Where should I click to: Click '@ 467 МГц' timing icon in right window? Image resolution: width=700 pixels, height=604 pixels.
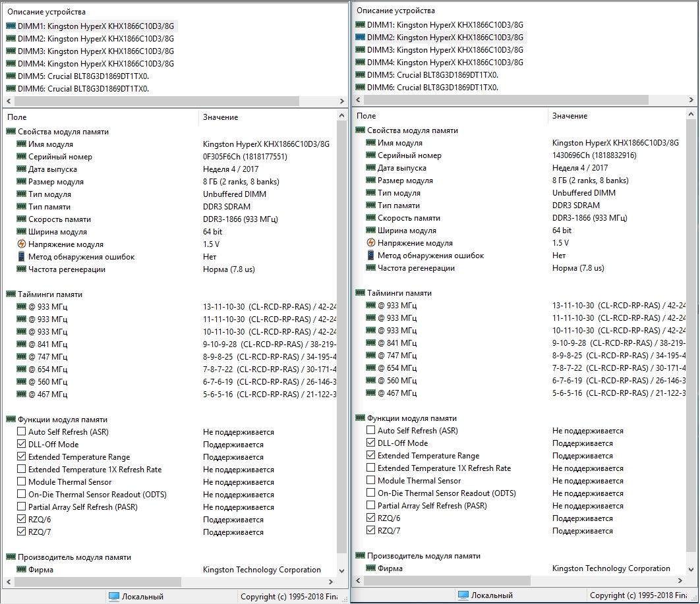coord(371,393)
